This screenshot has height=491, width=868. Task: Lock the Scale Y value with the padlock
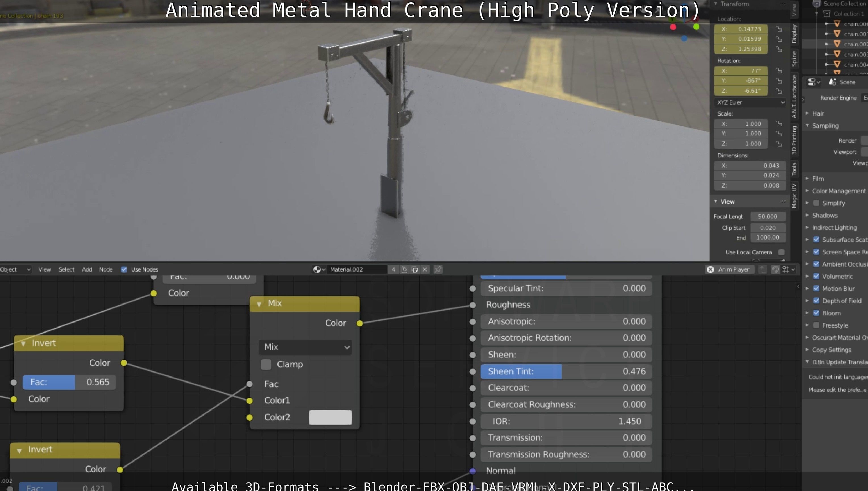click(779, 134)
